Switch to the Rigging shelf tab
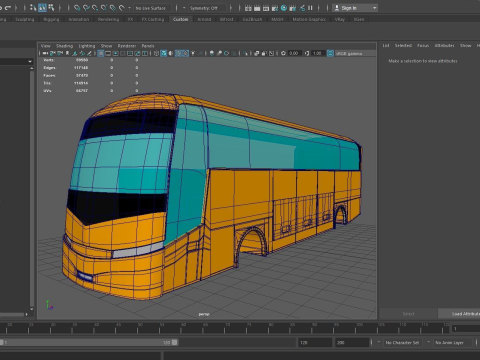 51,19
